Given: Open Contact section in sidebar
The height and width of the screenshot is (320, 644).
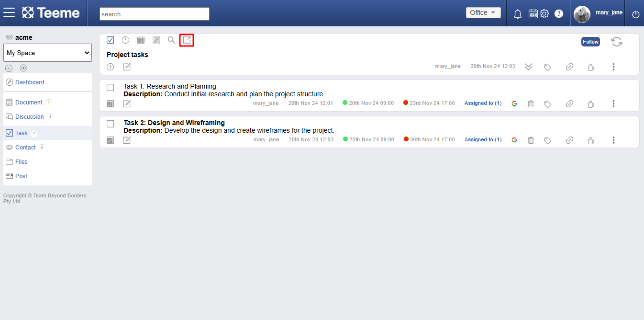Looking at the screenshot, I should (x=25, y=148).
